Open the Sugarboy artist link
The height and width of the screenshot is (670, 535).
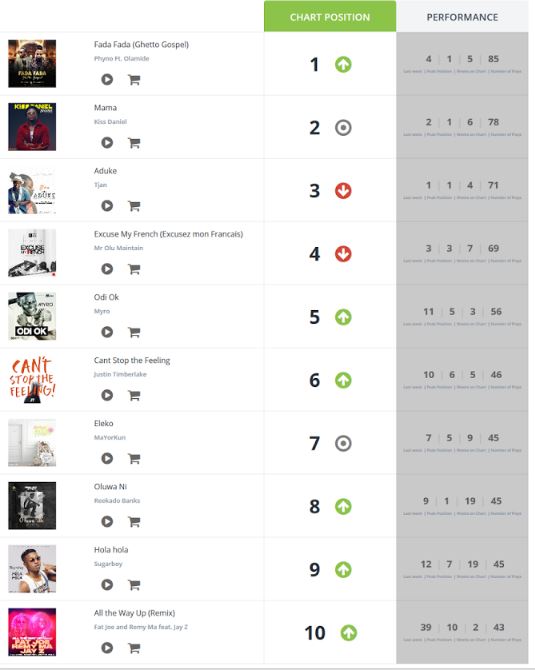coord(108,564)
